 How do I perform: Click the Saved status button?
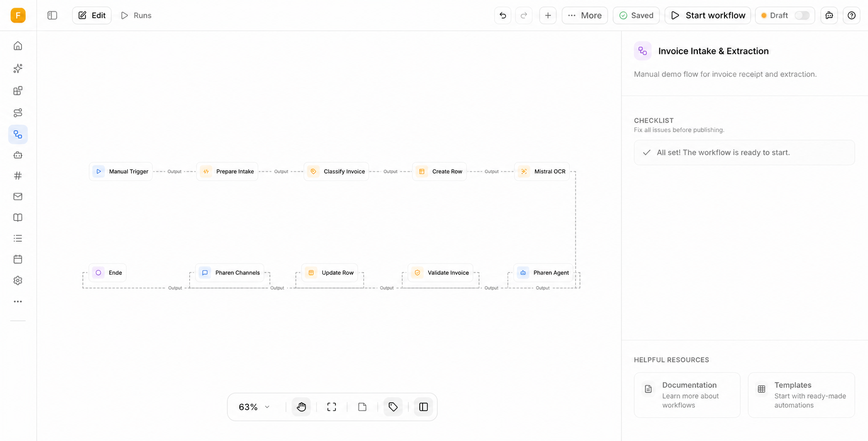pos(636,15)
